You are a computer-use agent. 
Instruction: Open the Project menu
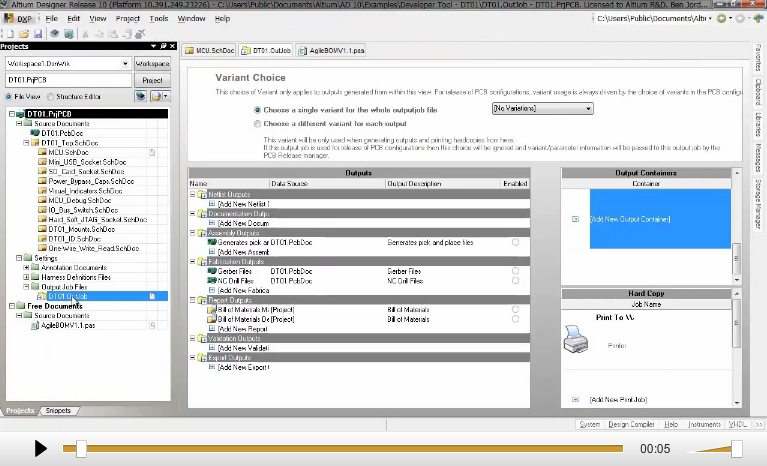pyautogui.click(x=128, y=19)
